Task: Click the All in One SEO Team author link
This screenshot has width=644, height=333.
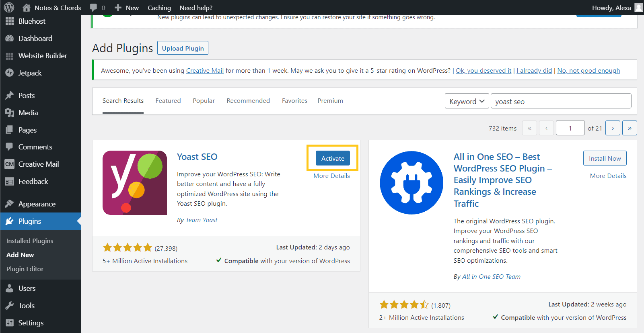Action: (491, 277)
